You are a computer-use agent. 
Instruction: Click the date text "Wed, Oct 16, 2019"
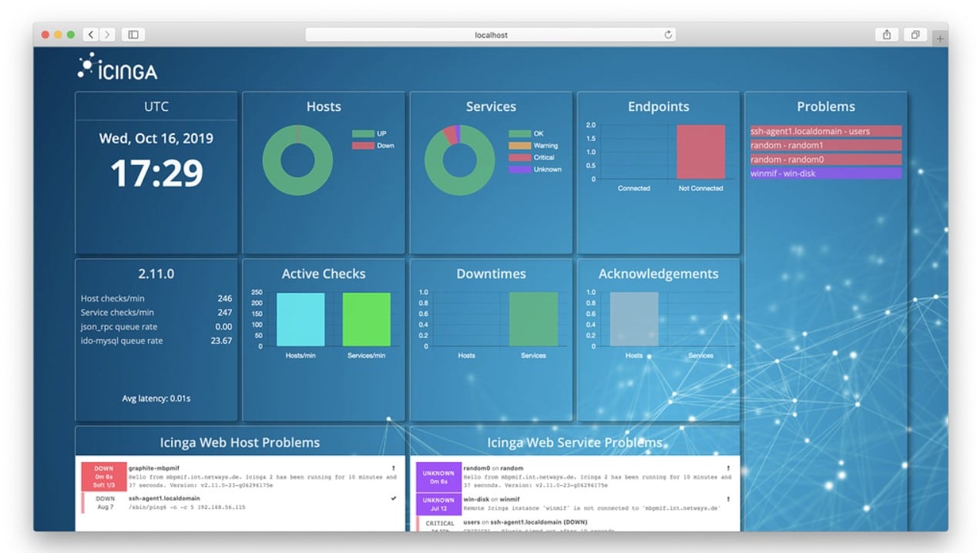(156, 139)
